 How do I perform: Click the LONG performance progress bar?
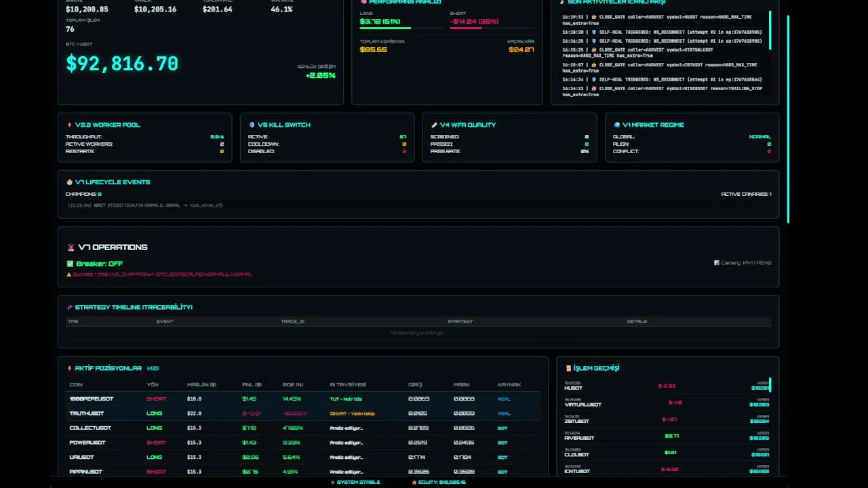pos(403,28)
